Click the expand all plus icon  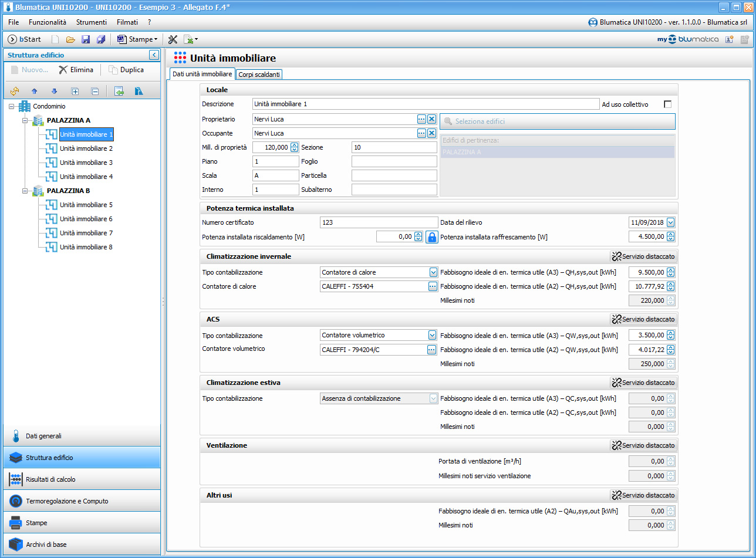pyautogui.click(x=75, y=91)
